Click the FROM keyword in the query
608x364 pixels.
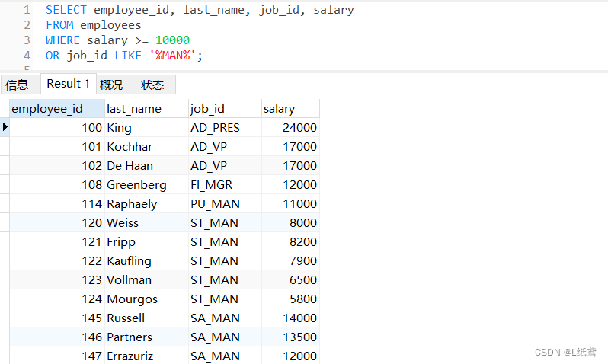[x=59, y=25]
